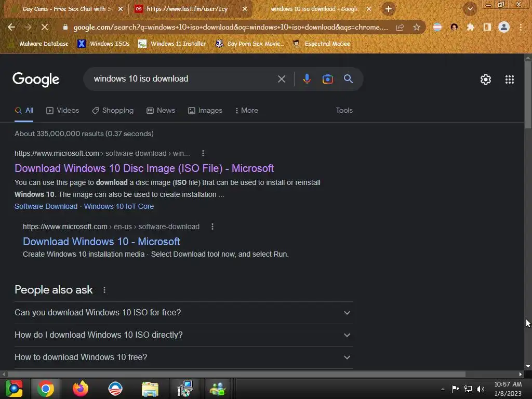
Task: Open the Espectral McGee bookmark
Action: point(321,44)
